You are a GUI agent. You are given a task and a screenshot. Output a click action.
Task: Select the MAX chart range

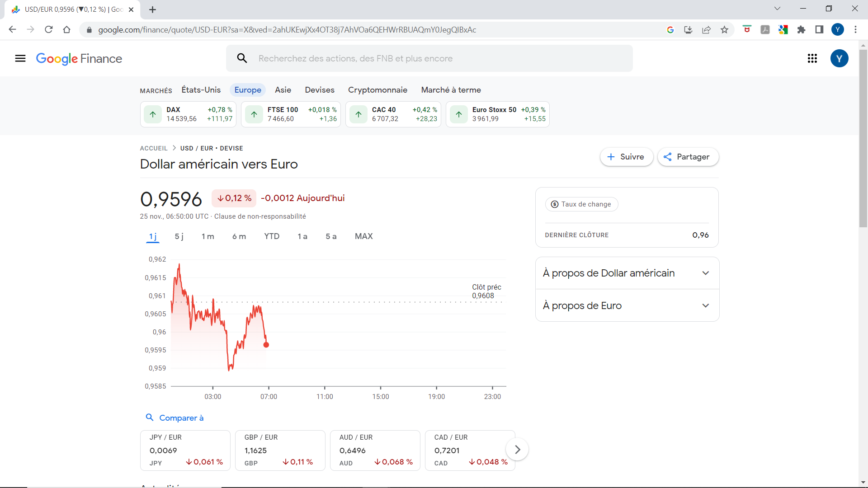[x=363, y=236]
